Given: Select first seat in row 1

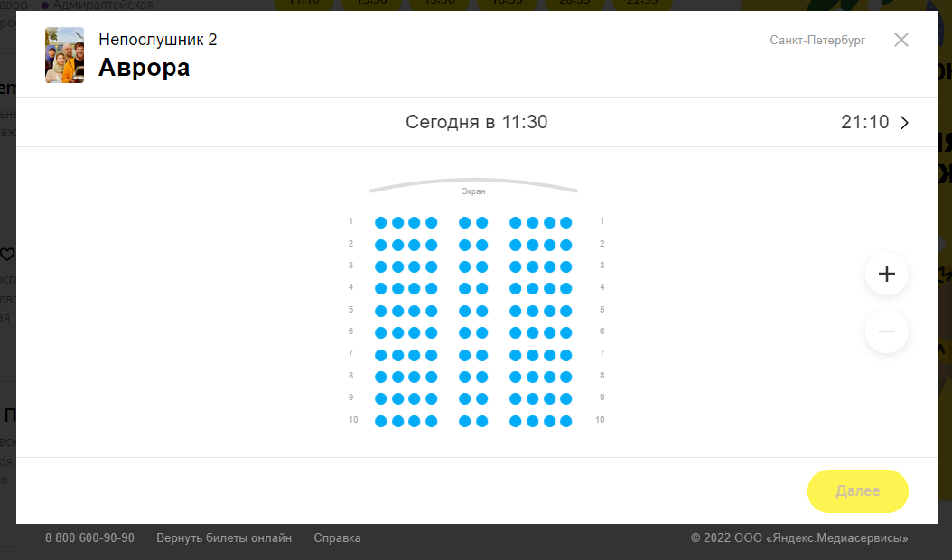Looking at the screenshot, I should [380, 223].
